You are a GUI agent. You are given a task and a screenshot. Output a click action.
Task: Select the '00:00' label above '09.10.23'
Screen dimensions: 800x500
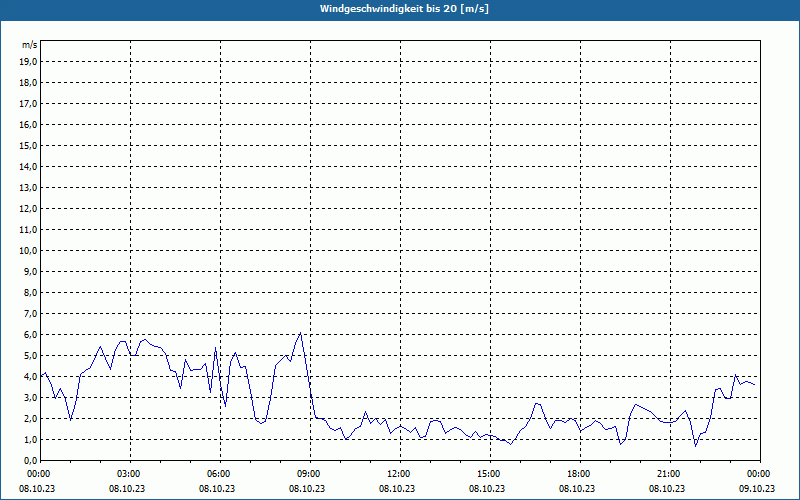(759, 474)
